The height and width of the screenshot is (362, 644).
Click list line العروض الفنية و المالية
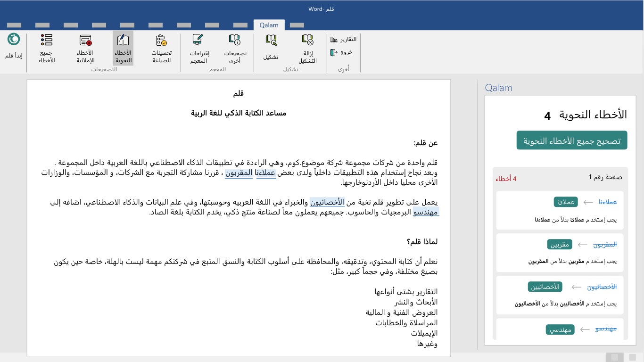(x=402, y=313)
